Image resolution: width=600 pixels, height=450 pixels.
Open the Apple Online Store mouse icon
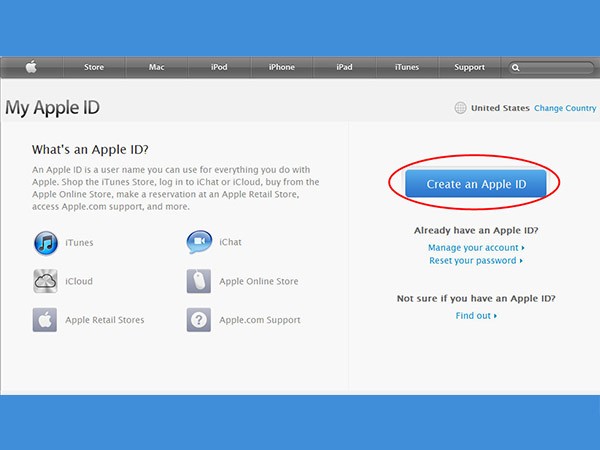coord(199,281)
